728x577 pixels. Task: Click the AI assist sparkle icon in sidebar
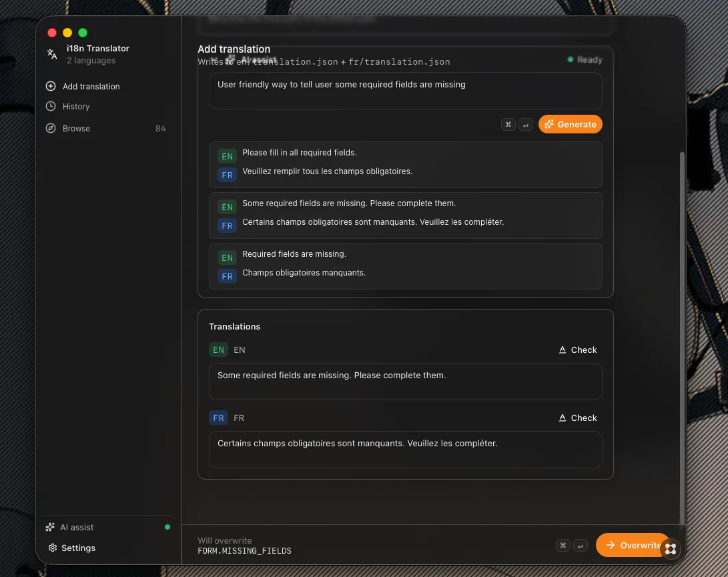tap(50, 527)
